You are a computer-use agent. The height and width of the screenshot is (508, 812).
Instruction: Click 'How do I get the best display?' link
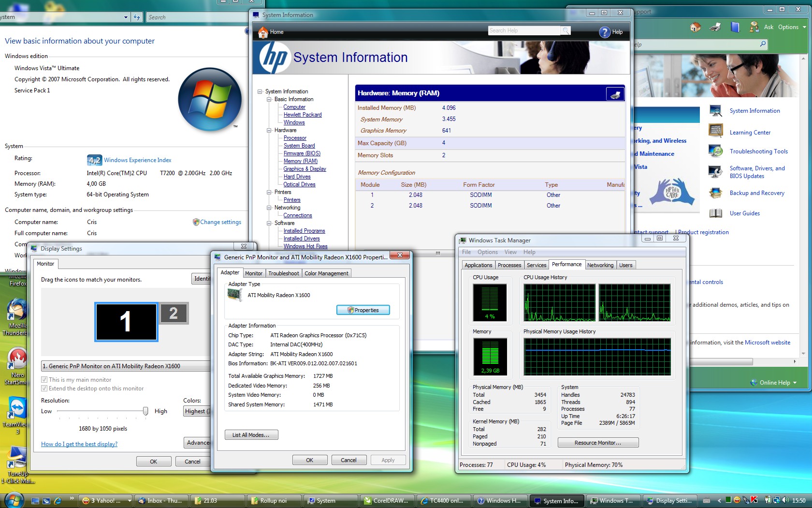pyautogui.click(x=79, y=444)
